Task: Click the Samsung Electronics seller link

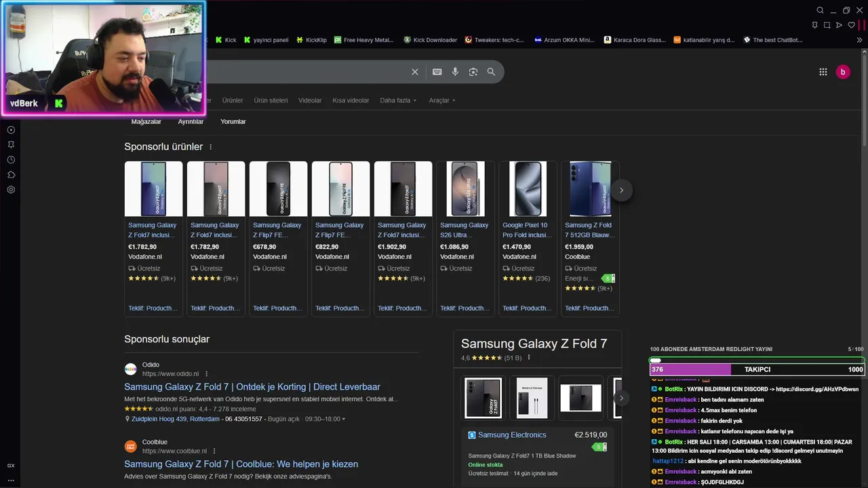Action: click(x=512, y=435)
